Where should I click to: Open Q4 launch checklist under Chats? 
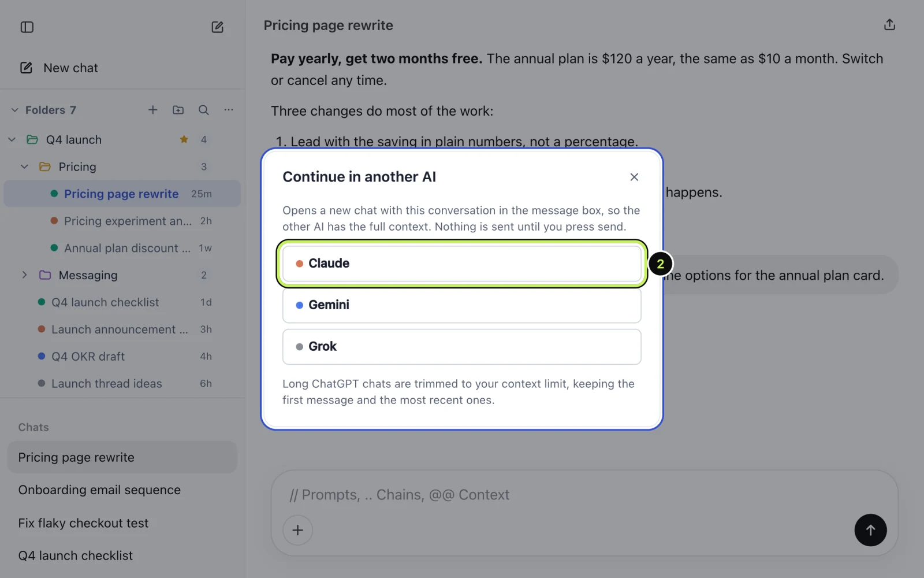tap(122, 555)
